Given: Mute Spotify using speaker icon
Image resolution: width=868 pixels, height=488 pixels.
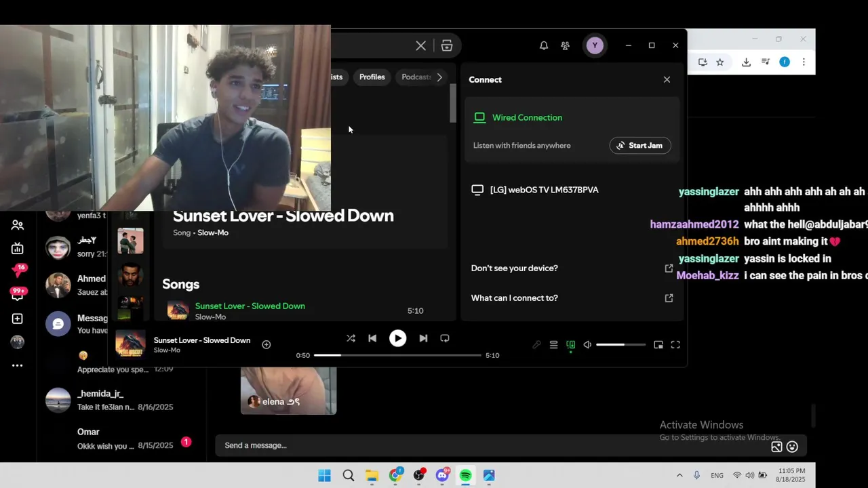Looking at the screenshot, I should tap(587, 345).
